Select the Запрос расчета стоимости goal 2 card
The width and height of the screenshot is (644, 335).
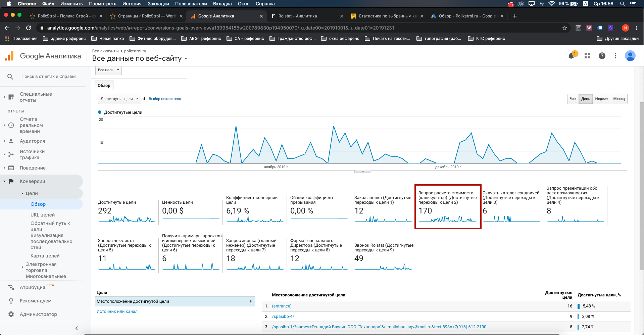tap(448, 207)
